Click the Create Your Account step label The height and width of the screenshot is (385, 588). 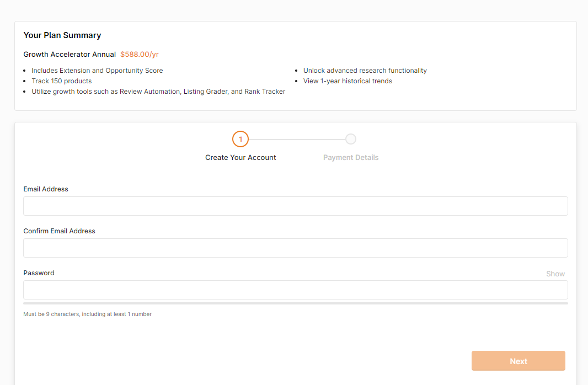[x=240, y=157]
